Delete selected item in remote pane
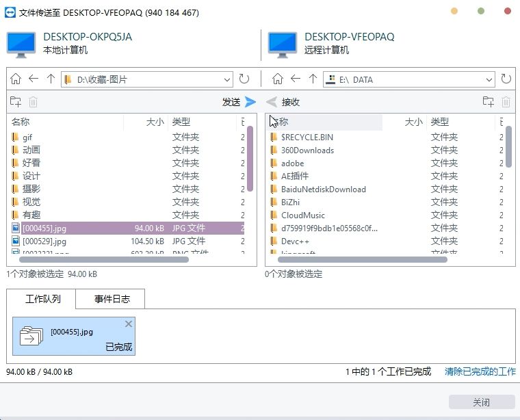This screenshot has width=520, height=420. [506, 102]
